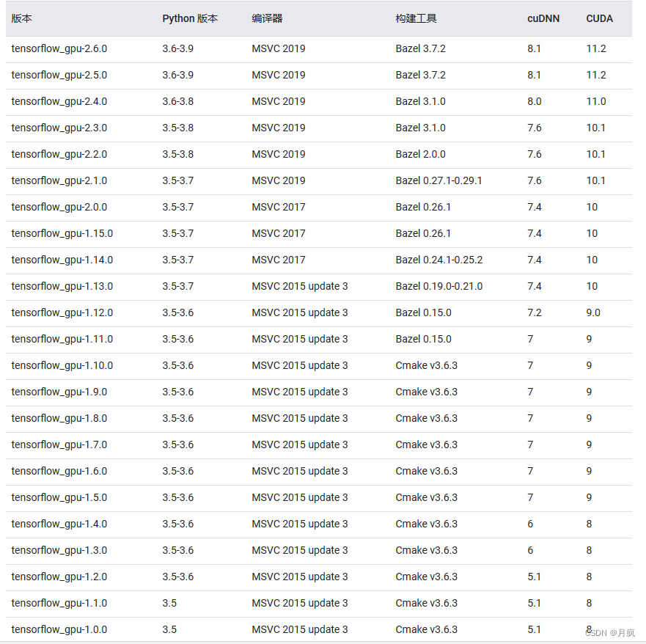This screenshot has width=646, height=644.
Task: Click cuDNN 6 in tensorflow_gpu-1.4.0 row
Action: (530, 523)
